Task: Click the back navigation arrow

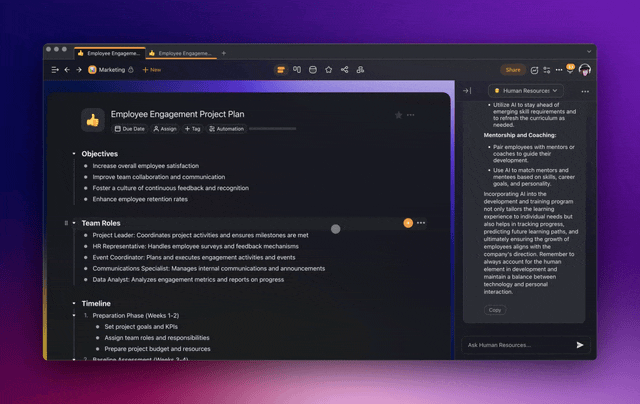Action: 67,70
